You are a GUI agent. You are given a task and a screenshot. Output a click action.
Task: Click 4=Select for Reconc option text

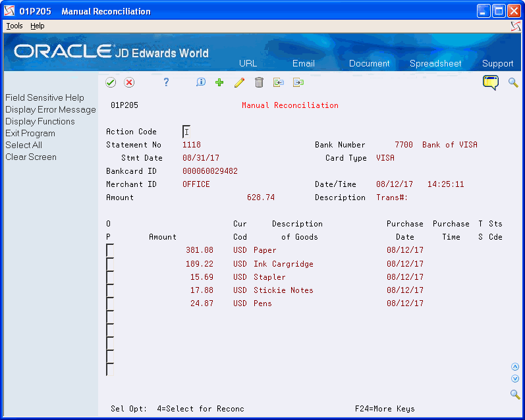coord(200,409)
